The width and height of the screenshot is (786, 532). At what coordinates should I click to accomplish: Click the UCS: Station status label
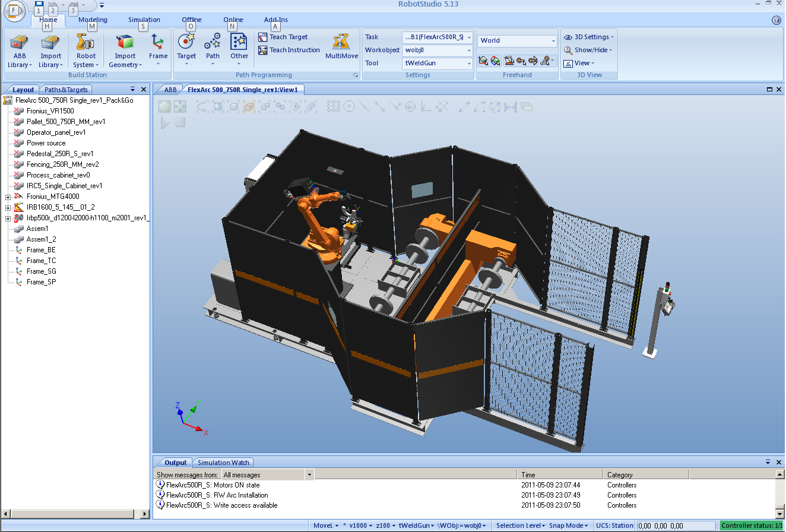[614, 525]
